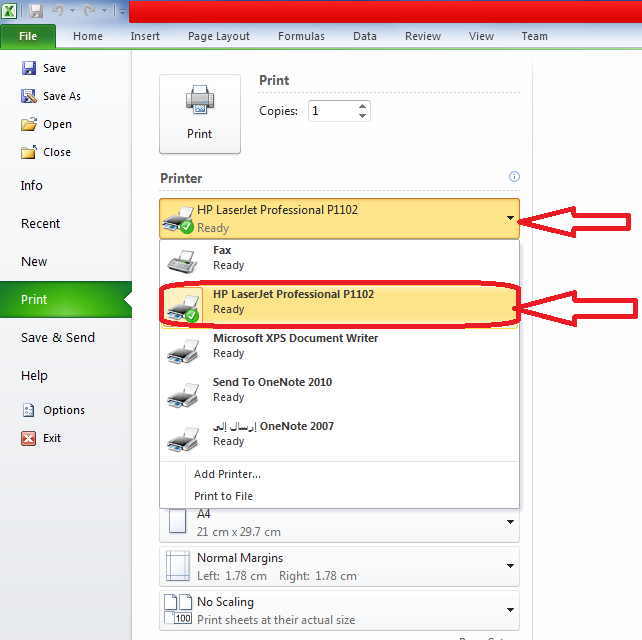Viewport: 642px width, 640px height.
Task: Click into the Copies number field
Action: (332, 111)
